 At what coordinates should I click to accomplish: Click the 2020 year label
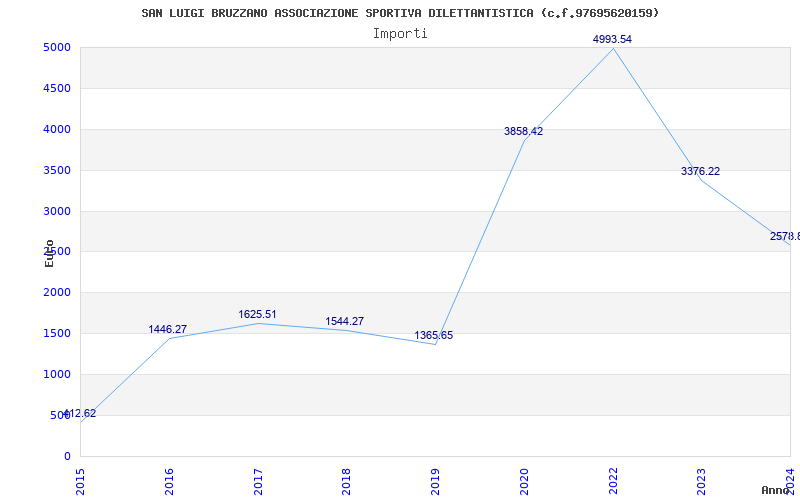524,482
